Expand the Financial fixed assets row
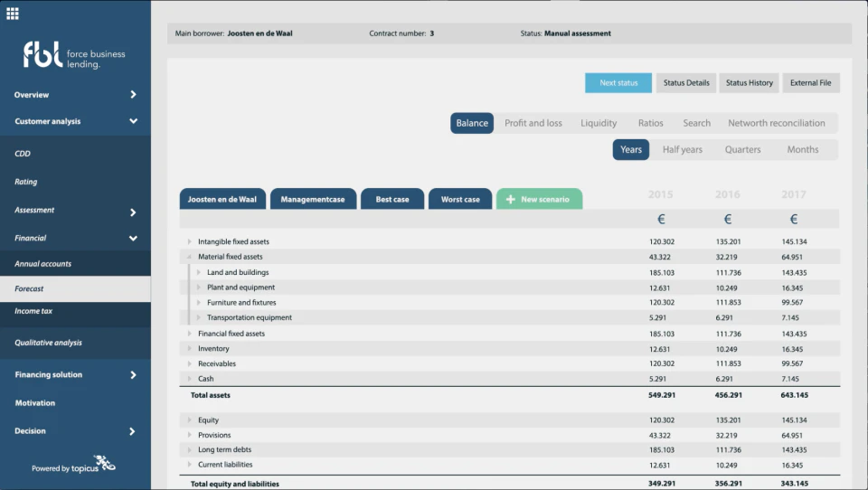Image resolution: width=868 pixels, height=490 pixels. click(x=189, y=334)
